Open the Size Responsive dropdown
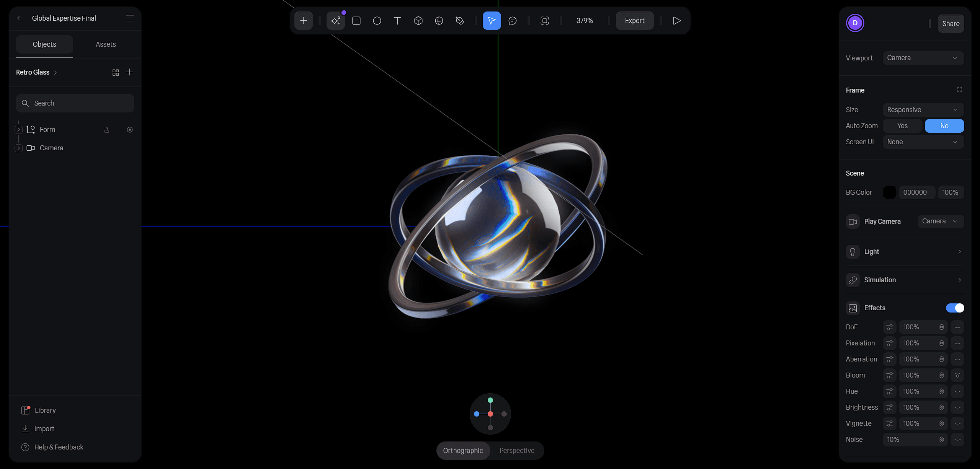This screenshot has height=469, width=980. point(923,110)
